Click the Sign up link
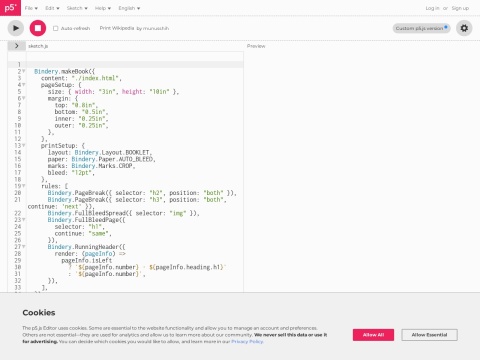This screenshot has width=480, height=360. [460, 8]
